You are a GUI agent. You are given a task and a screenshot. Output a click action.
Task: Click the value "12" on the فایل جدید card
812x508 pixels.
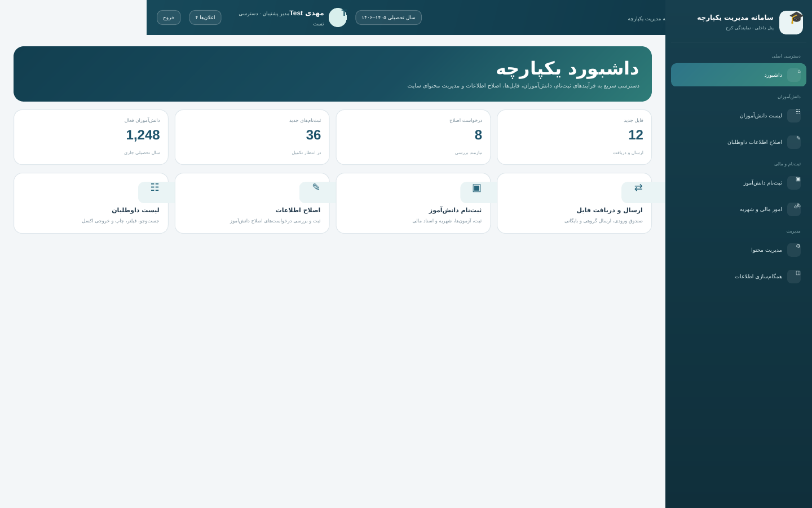636,135
